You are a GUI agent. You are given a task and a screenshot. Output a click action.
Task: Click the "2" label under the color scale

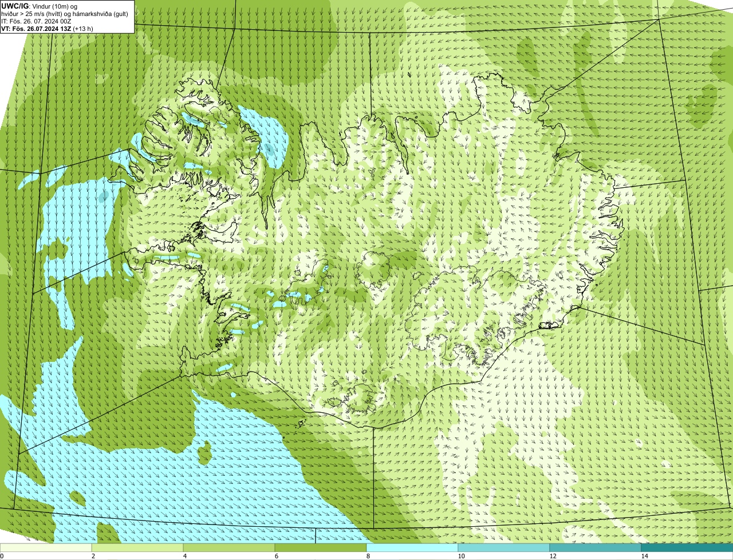coord(93,556)
